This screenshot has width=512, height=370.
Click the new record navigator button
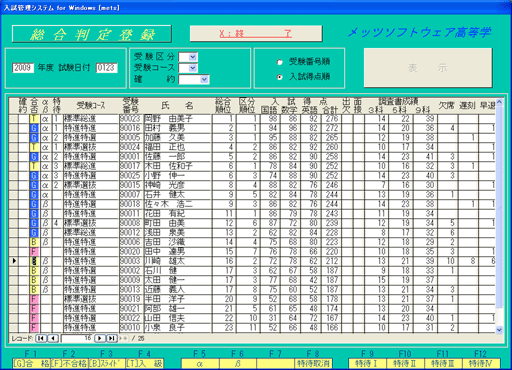click(123, 338)
